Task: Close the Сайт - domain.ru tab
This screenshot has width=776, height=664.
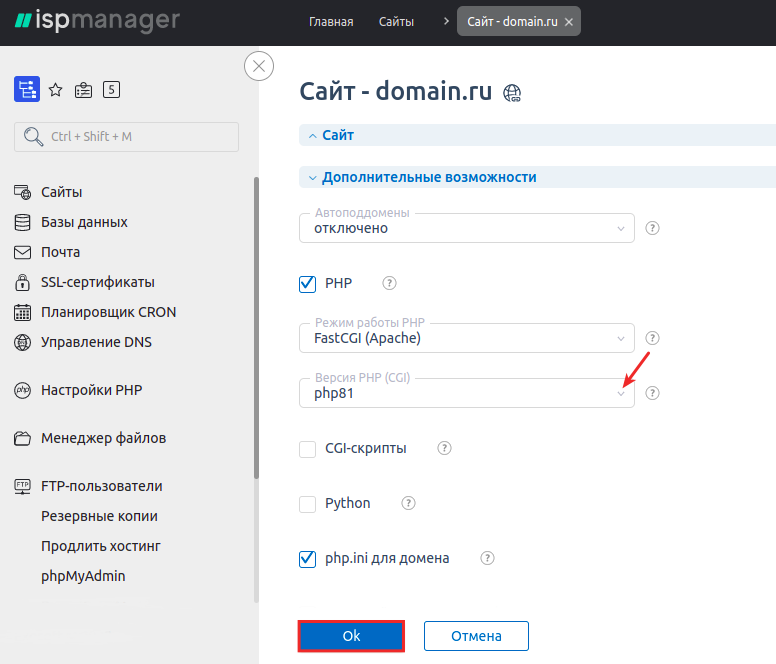Action: [569, 22]
